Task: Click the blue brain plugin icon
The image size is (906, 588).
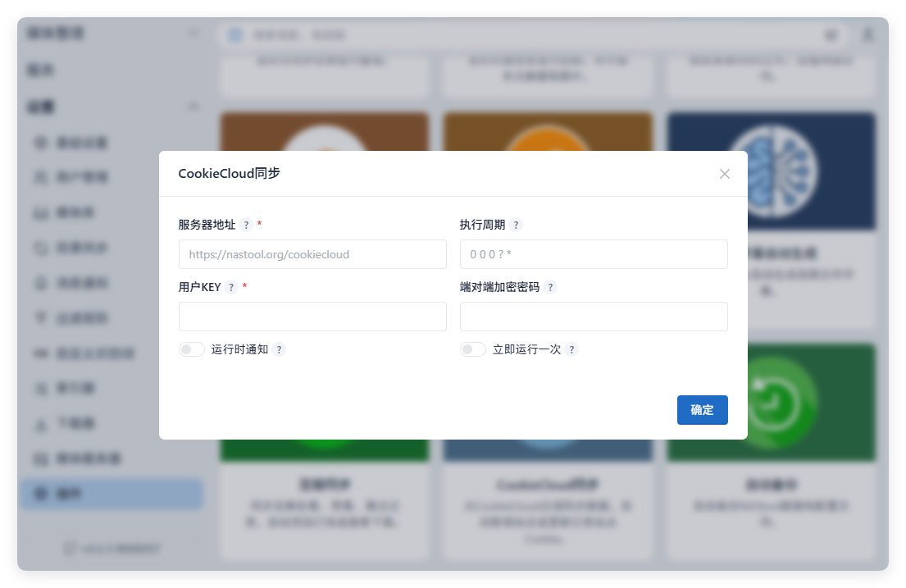Action: [x=770, y=171]
